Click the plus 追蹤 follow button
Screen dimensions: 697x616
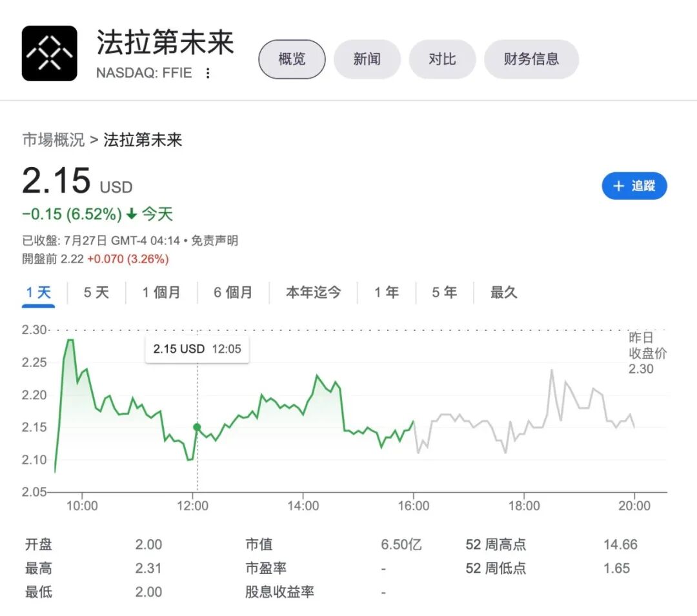pyautogui.click(x=634, y=186)
